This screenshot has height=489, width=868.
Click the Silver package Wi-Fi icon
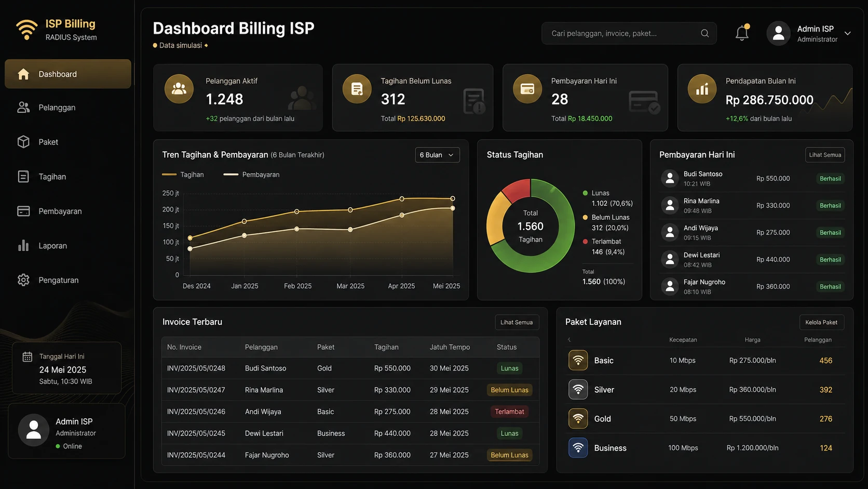[x=578, y=389]
